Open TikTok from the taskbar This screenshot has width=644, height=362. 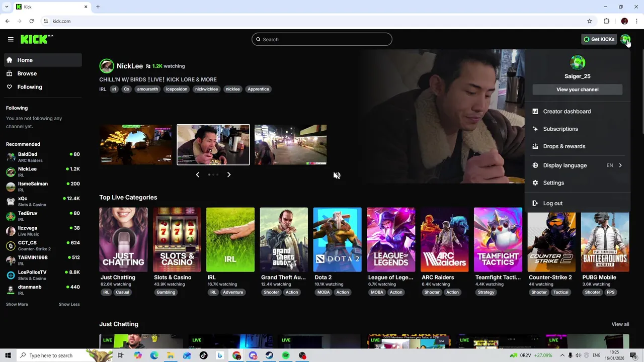[203, 355]
